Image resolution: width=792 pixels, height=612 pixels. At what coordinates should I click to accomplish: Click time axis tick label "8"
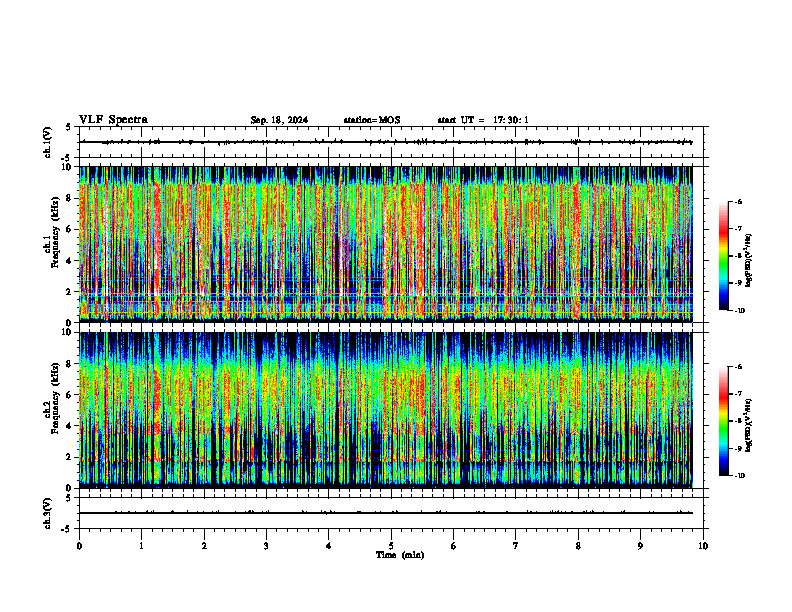click(x=578, y=546)
